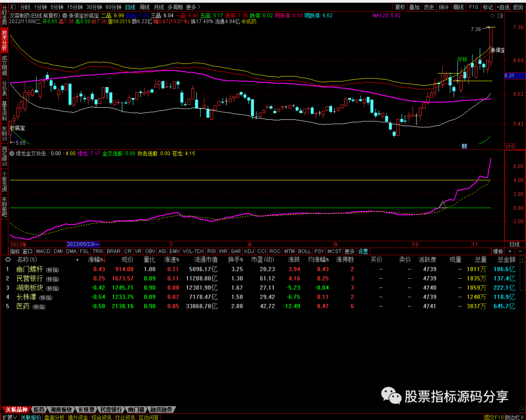526x420 pixels.
Task: Click the X10 scale icon
Action: [x=510, y=146]
